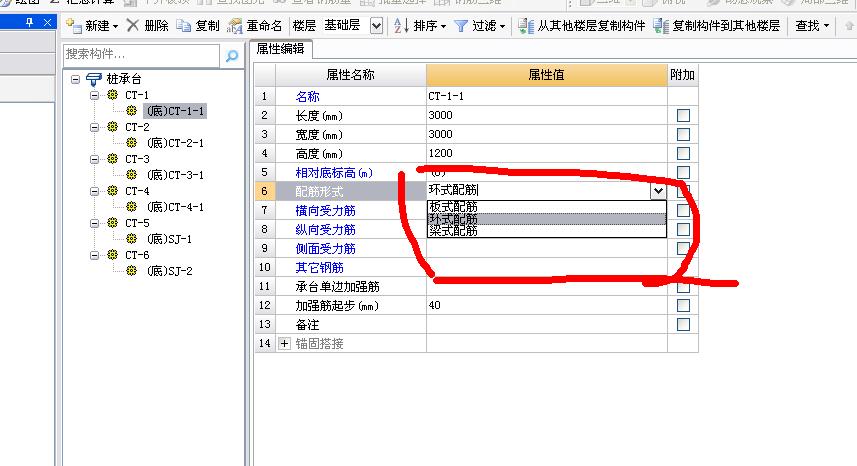Click inside the 搜索构件 search field
This screenshot has height=466, width=857.
click(141, 55)
